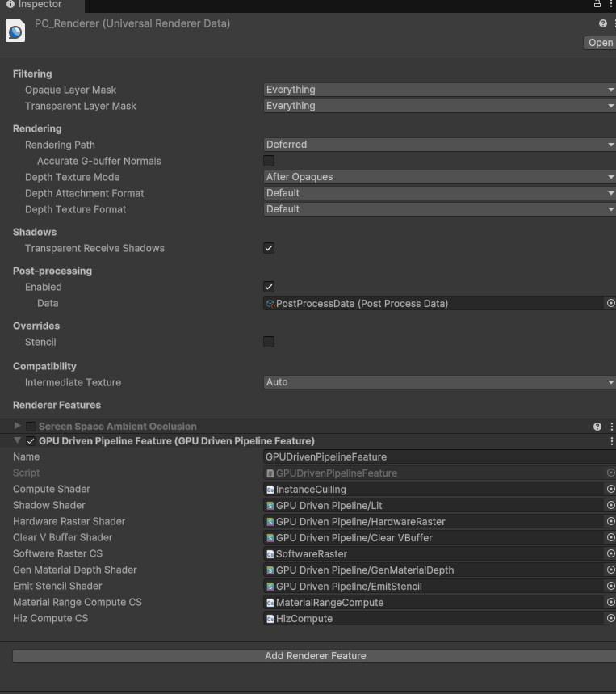
Task: Open object picker for Post-processing Data
Action: 610,303
